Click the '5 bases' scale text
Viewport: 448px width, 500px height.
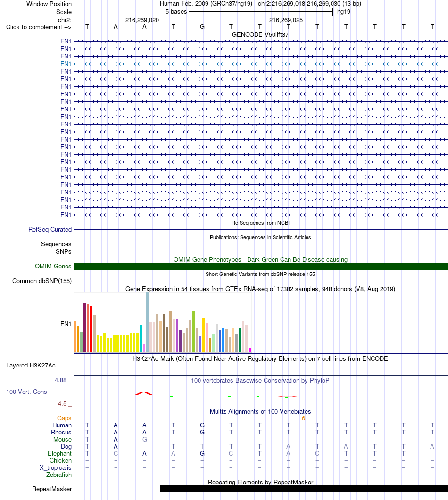(176, 12)
